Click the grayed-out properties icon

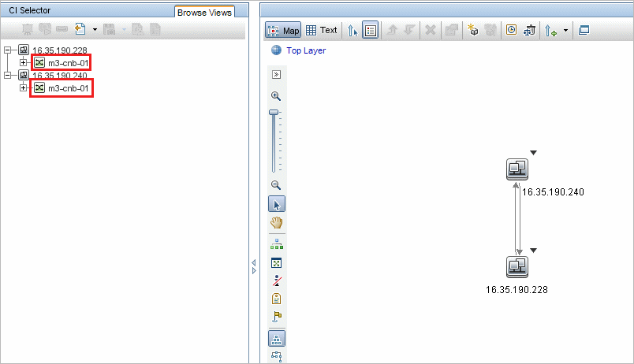pyautogui.click(x=451, y=30)
